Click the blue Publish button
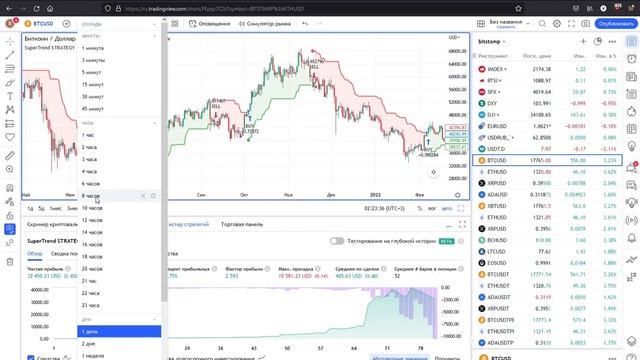Screen dimensions: 640x360 (x=616, y=24)
